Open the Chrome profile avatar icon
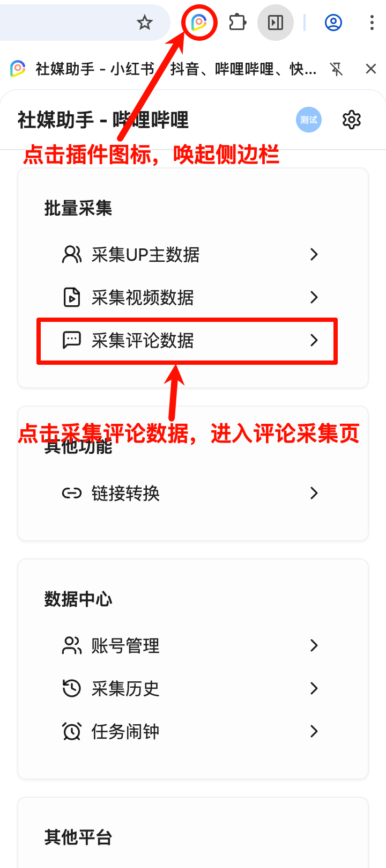The height and width of the screenshot is (868, 386). [333, 23]
